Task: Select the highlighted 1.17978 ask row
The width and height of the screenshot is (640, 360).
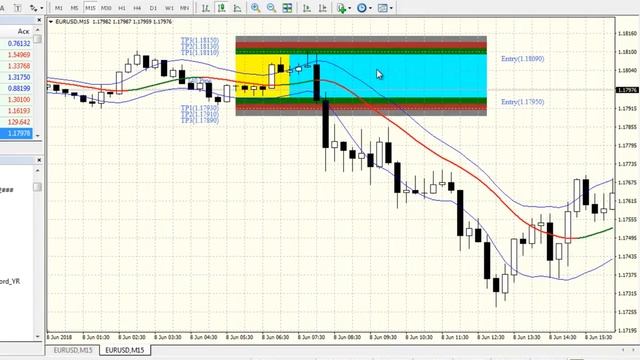Action: pos(16,133)
